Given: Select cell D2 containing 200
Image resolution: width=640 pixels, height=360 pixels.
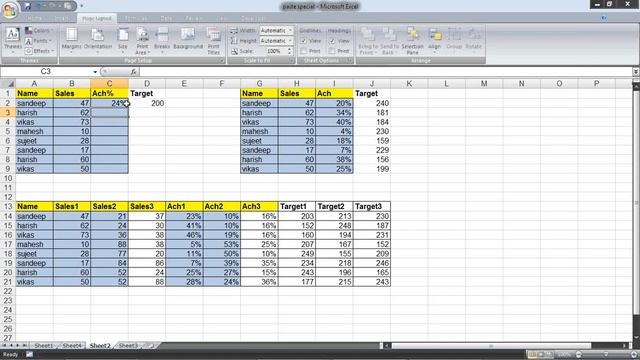Looking at the screenshot, I should pyautogui.click(x=147, y=103).
